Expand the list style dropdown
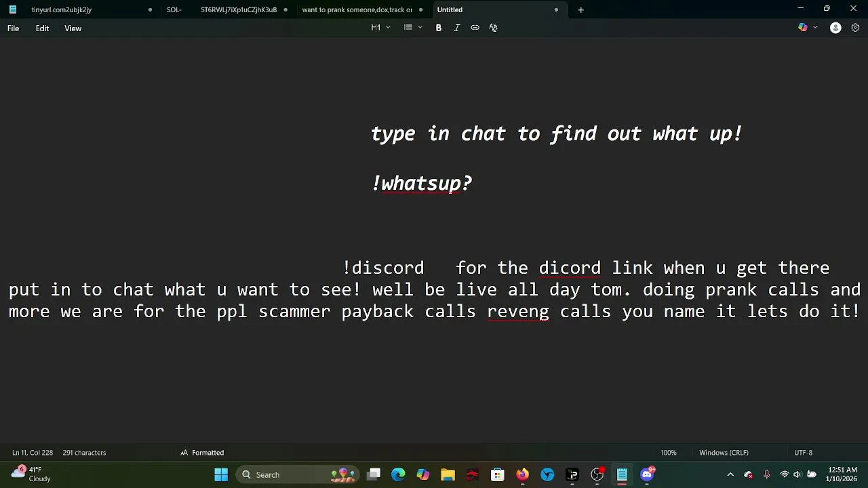 tap(413, 28)
